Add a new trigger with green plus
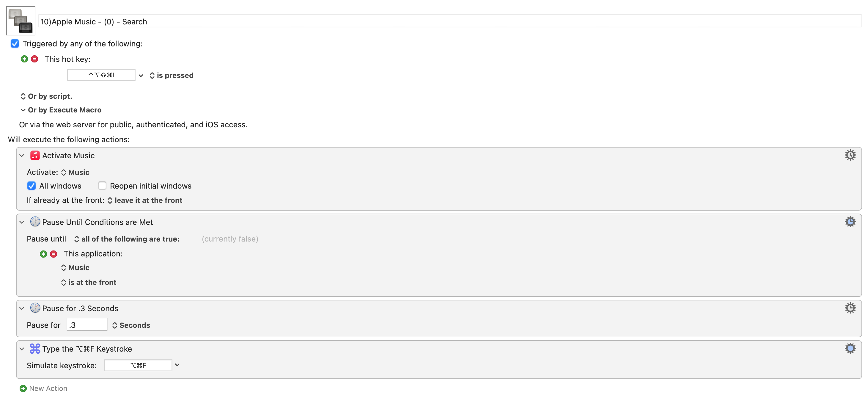This screenshot has height=398, width=868. click(24, 59)
